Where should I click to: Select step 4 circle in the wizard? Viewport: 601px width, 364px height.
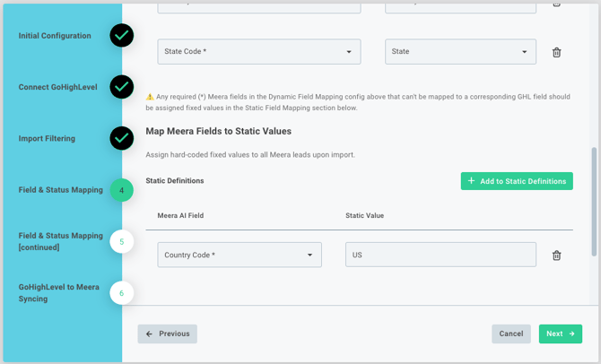click(121, 190)
